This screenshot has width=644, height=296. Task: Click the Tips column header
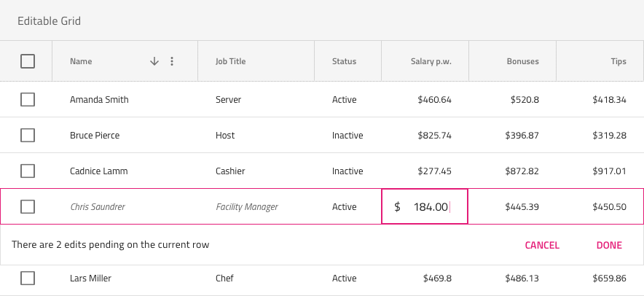[619, 62]
